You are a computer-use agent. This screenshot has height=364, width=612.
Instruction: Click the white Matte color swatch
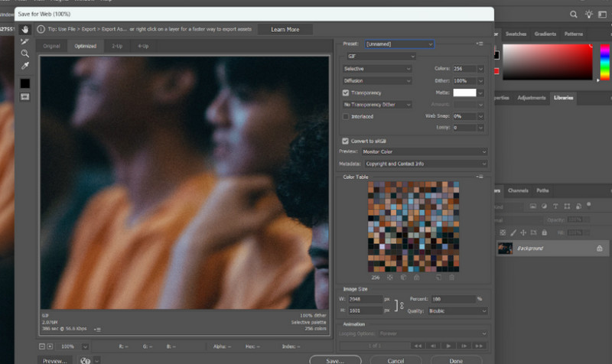(x=464, y=93)
